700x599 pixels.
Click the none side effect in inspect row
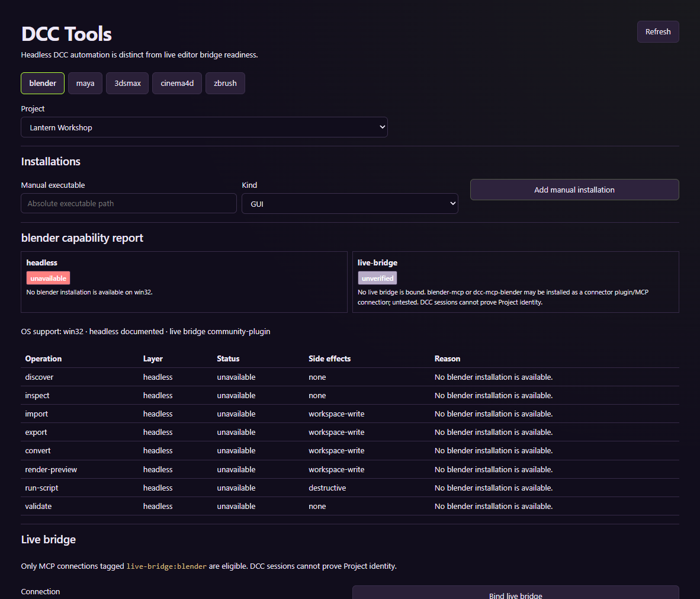point(317,395)
